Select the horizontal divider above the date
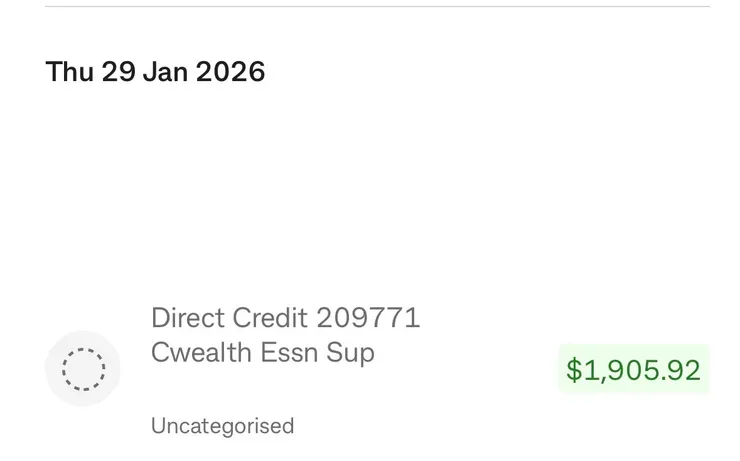 (377, 7)
